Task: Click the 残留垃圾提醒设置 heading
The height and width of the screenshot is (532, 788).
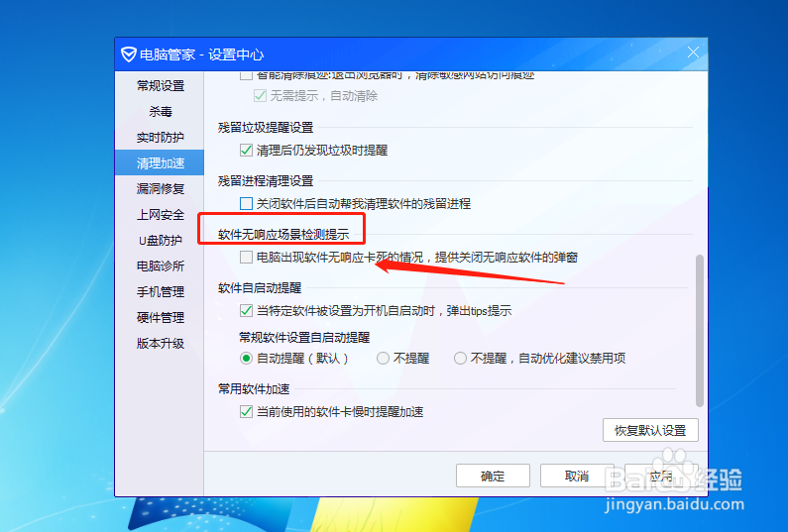Action: click(x=266, y=127)
